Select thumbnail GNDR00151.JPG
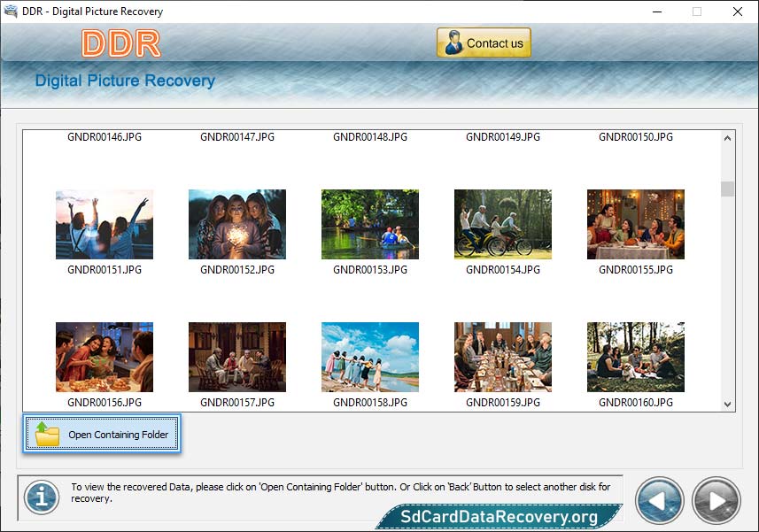Screen dimensions: 759x532 [x=105, y=224]
